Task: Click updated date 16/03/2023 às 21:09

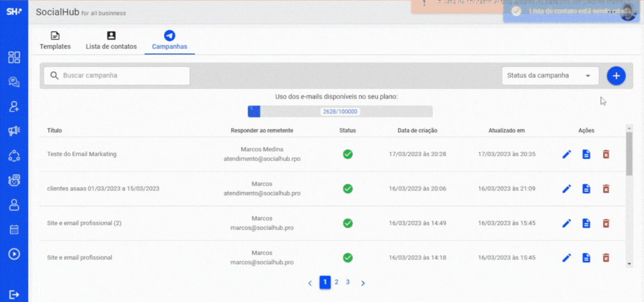Action: pos(507,188)
